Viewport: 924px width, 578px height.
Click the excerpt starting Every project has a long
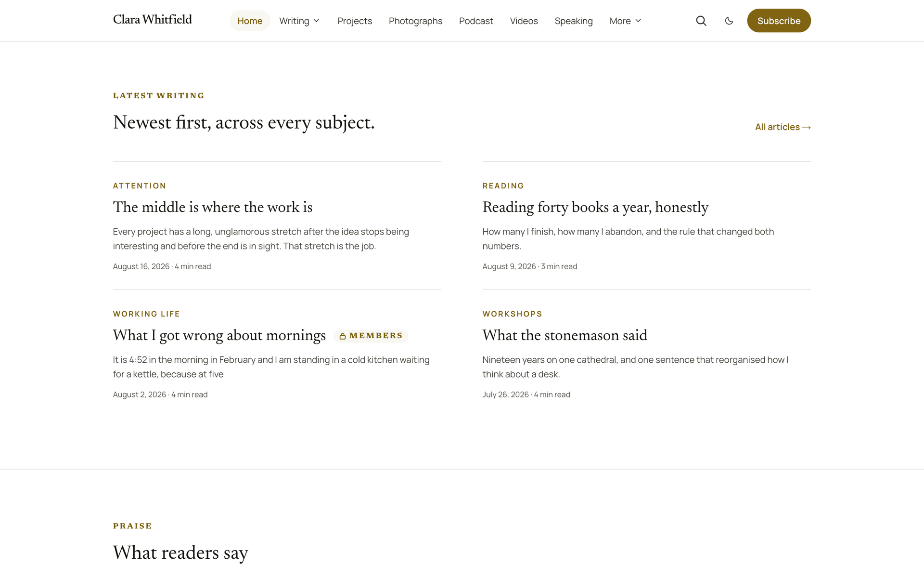pyautogui.click(x=261, y=239)
